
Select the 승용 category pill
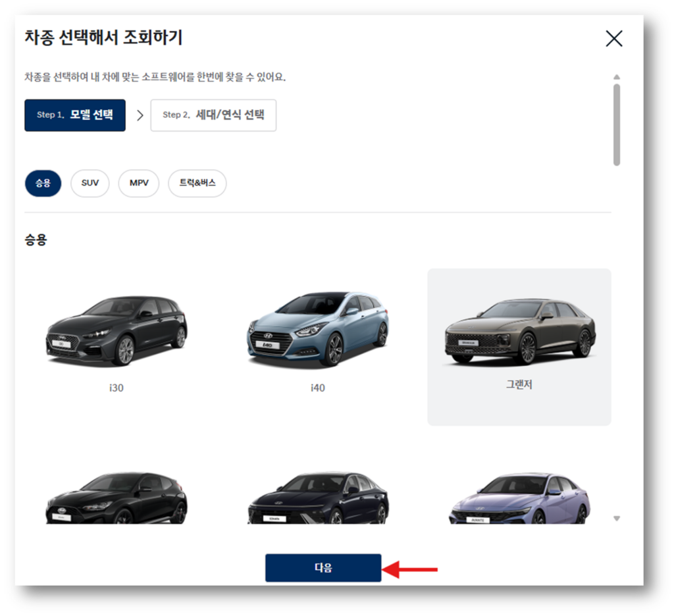coord(43,183)
